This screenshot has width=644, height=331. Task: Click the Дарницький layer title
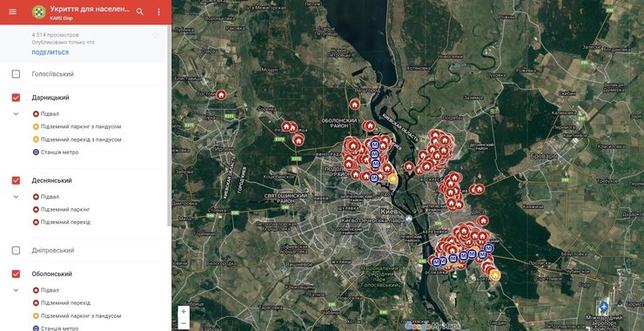(x=50, y=98)
